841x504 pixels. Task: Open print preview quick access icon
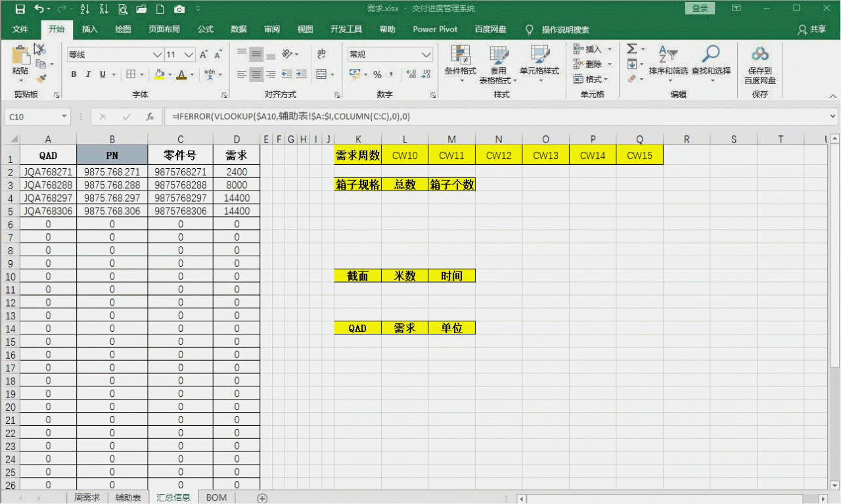pos(123,9)
